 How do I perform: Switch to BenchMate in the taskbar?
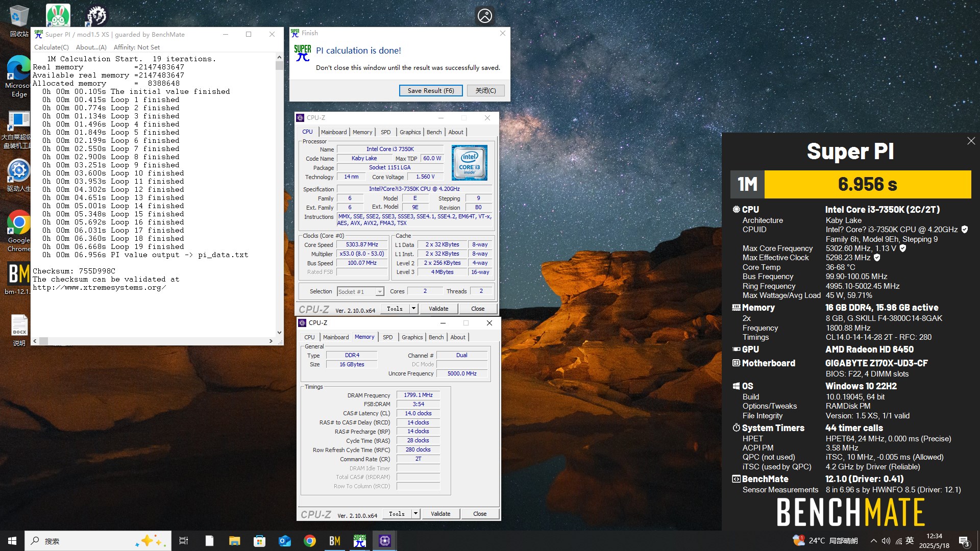[x=335, y=541]
